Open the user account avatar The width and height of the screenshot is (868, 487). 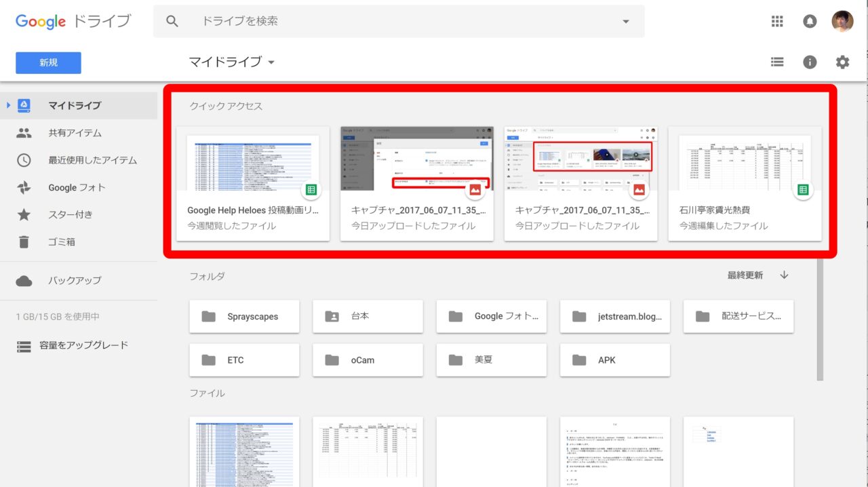click(x=842, y=21)
